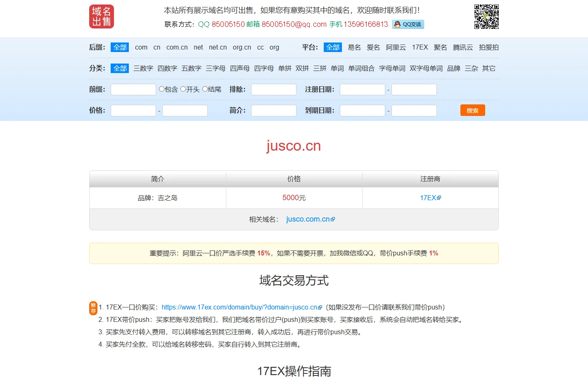Filter suffix by cc
The width and height of the screenshot is (588, 385).
261,47
